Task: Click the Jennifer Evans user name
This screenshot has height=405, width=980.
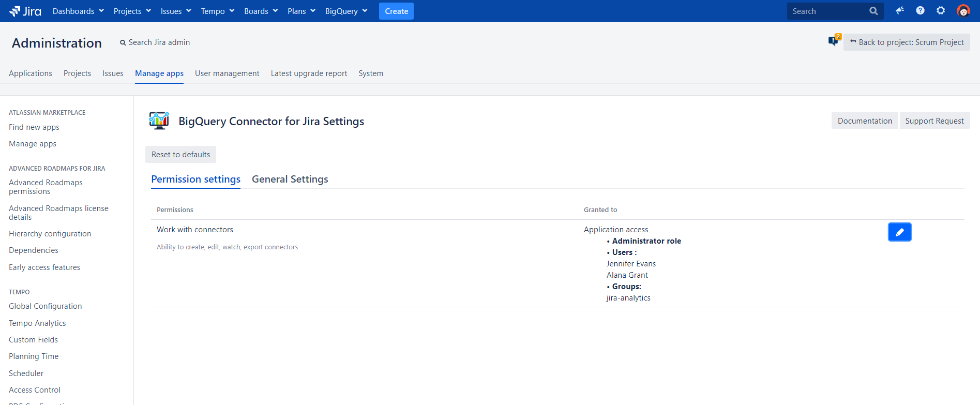Action: (631, 264)
